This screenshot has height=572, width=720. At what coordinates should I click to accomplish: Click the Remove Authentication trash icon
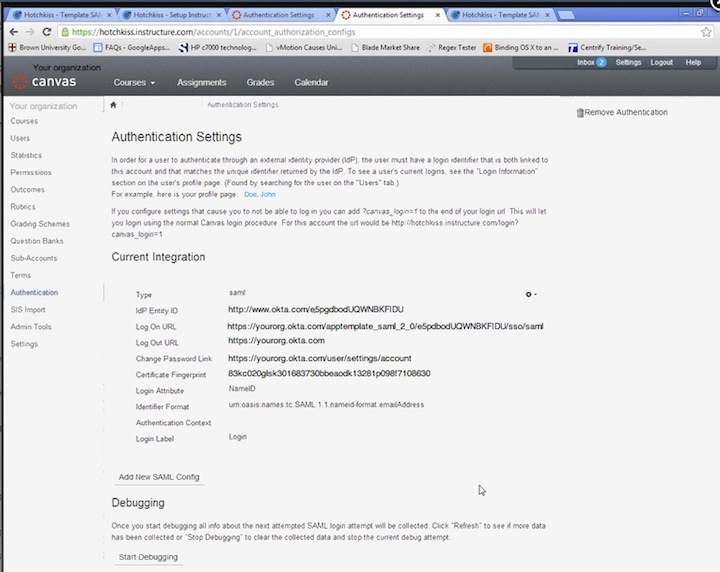580,113
